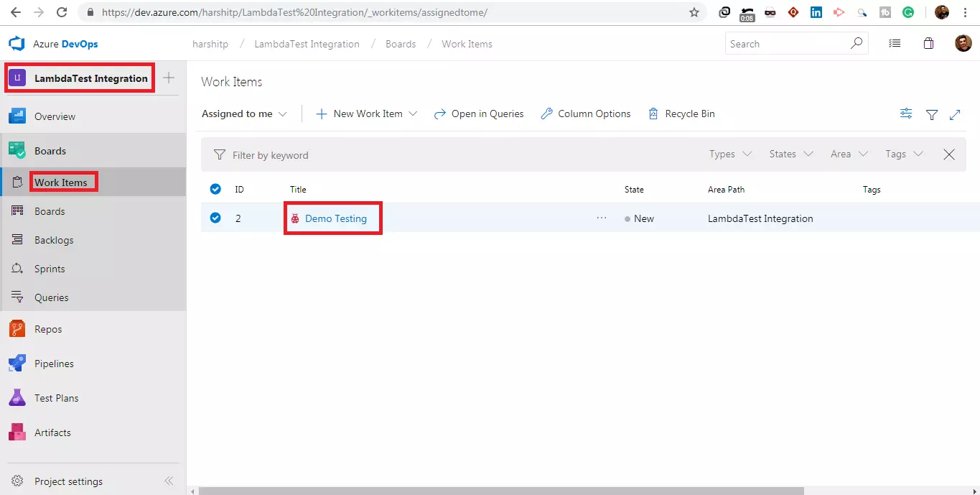This screenshot has height=495, width=980.
Task: Open the Recycle Bin
Action: [x=680, y=114]
